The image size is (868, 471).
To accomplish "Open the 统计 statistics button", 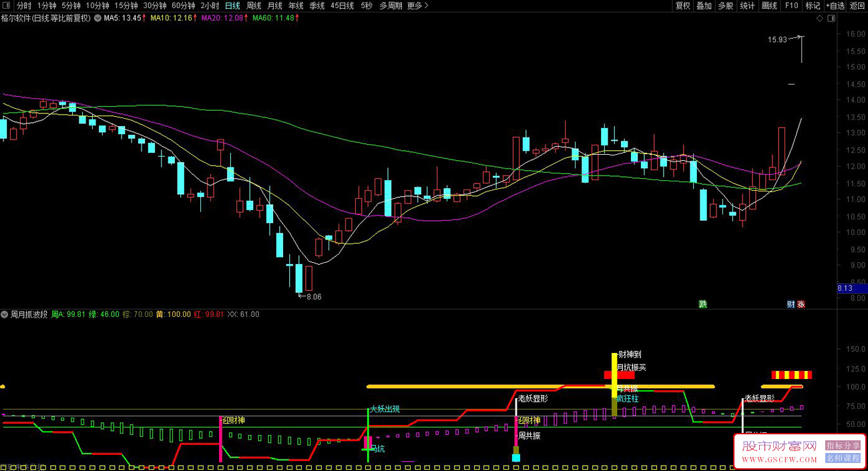I will (747, 5).
